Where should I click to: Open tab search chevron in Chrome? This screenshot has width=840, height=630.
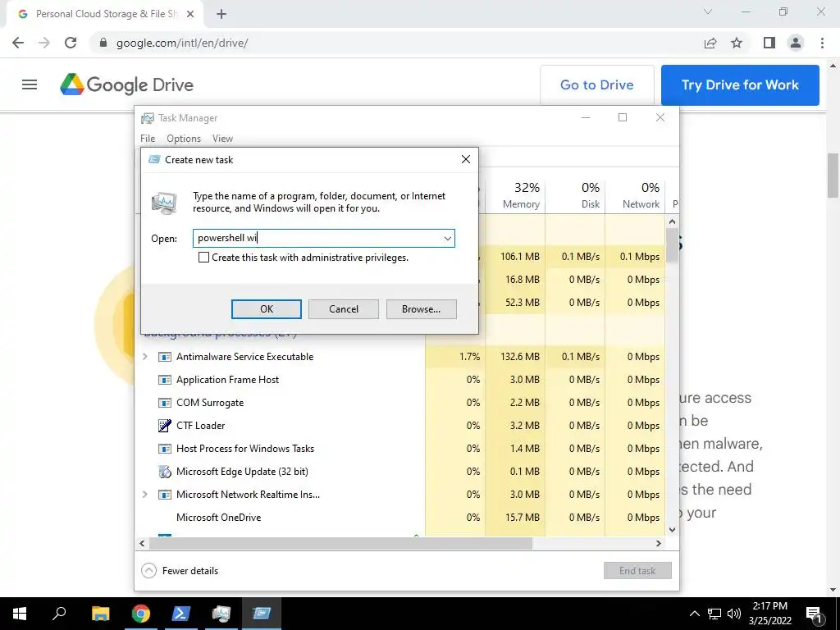coord(708,11)
